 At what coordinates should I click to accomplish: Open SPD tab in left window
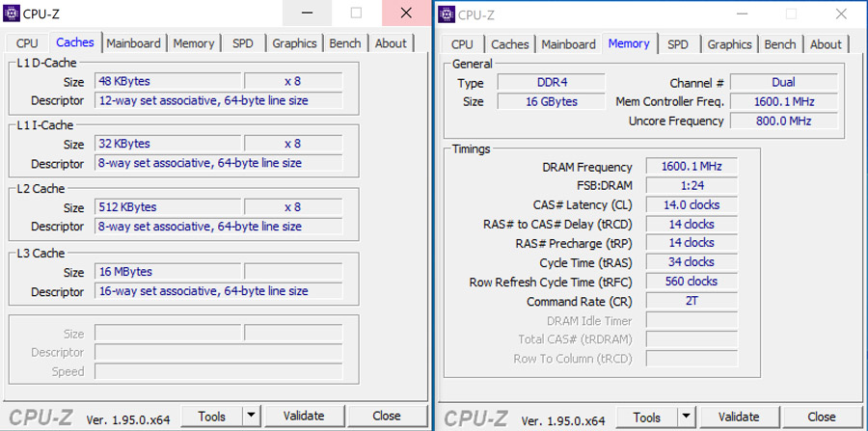click(243, 43)
